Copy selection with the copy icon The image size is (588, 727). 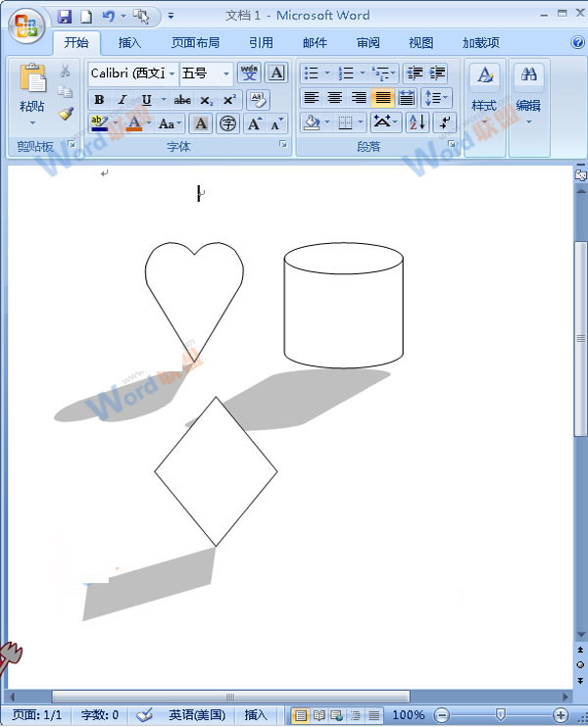point(65,92)
